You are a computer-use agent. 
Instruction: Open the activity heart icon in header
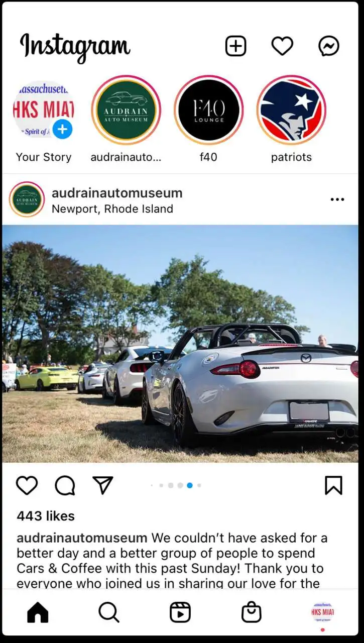pyautogui.click(x=282, y=46)
